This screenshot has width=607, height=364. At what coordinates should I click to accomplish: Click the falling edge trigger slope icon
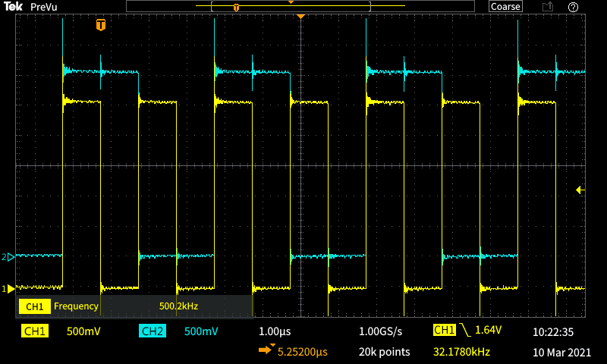click(464, 331)
